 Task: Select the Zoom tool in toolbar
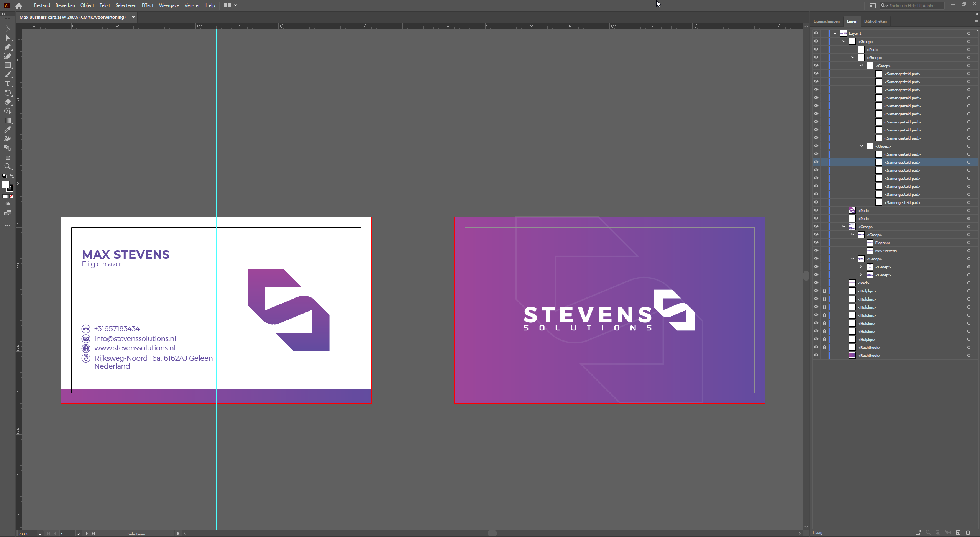8,167
